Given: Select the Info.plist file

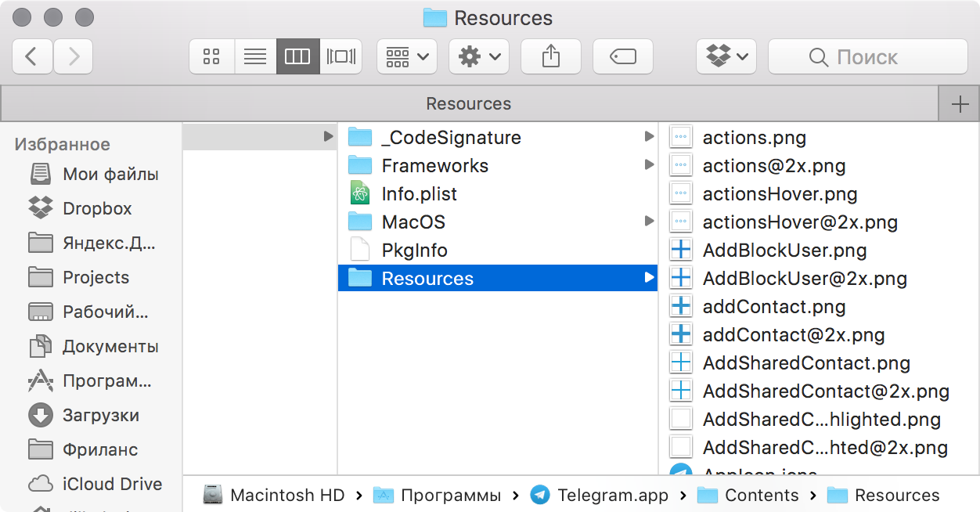Looking at the screenshot, I should click(x=419, y=194).
